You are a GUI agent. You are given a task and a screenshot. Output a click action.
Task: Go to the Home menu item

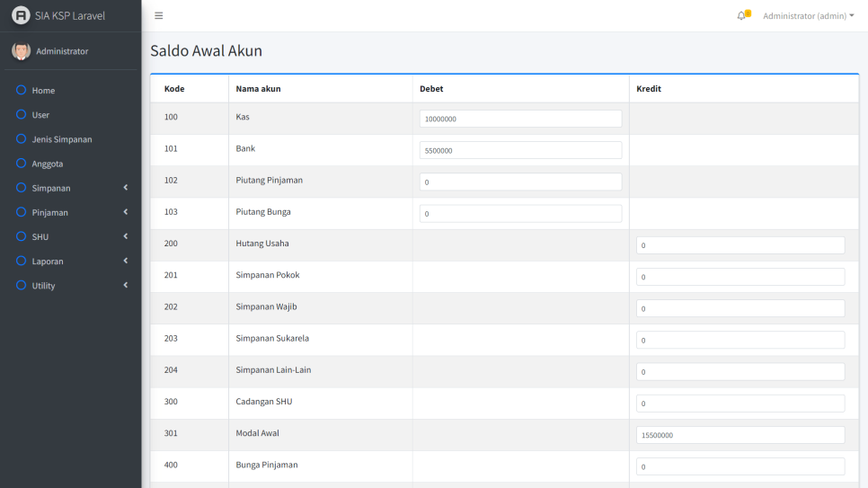pos(43,90)
